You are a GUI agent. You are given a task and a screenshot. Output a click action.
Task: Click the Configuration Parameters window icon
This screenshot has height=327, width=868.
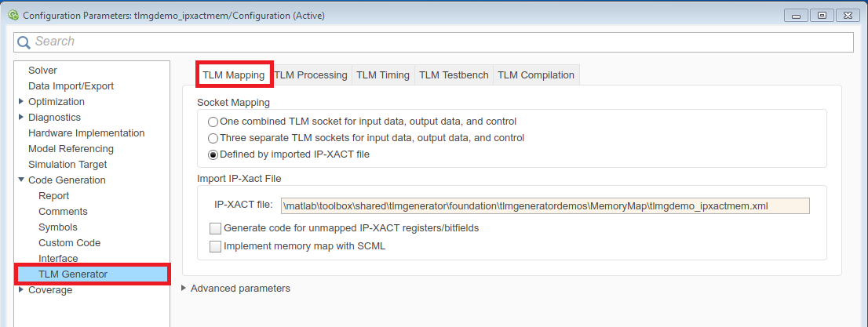coord(13,15)
